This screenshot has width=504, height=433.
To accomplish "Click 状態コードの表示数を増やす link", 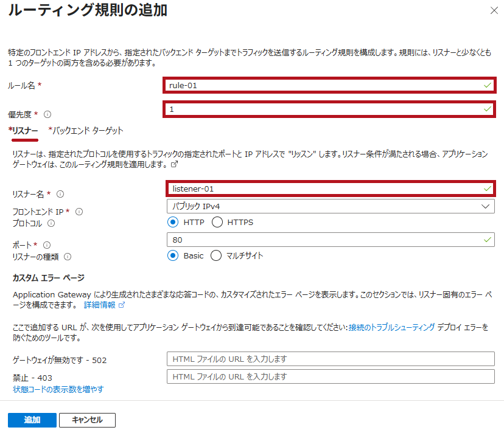I will [x=58, y=389].
